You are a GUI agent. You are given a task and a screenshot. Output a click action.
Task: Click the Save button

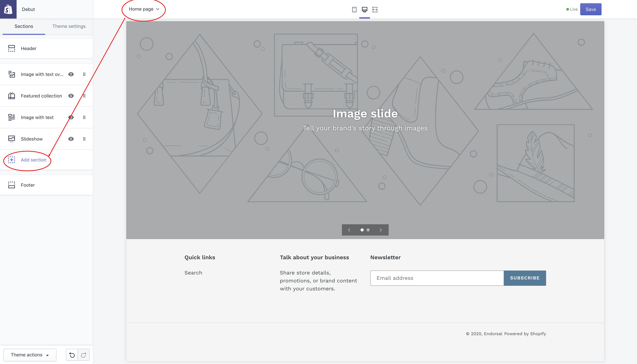(591, 9)
